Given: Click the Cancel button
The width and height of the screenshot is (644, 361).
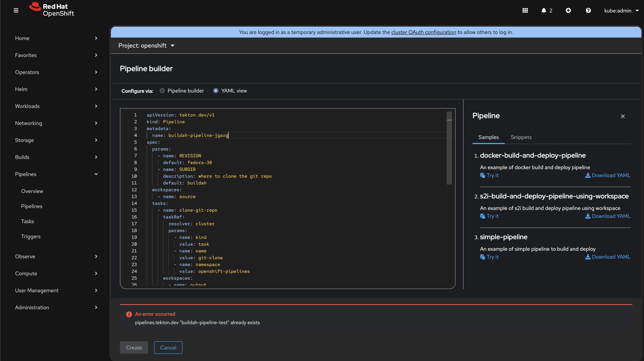Looking at the screenshot, I should coord(168,347).
